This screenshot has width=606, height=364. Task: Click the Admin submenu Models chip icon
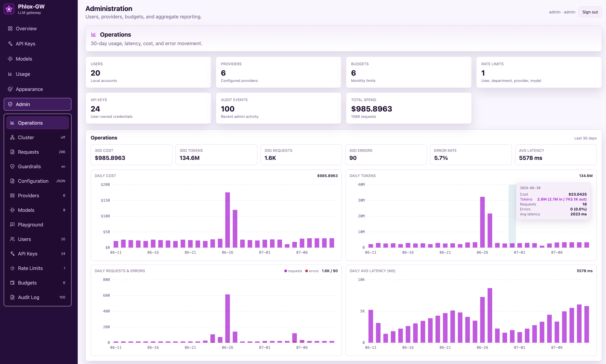click(x=12, y=210)
